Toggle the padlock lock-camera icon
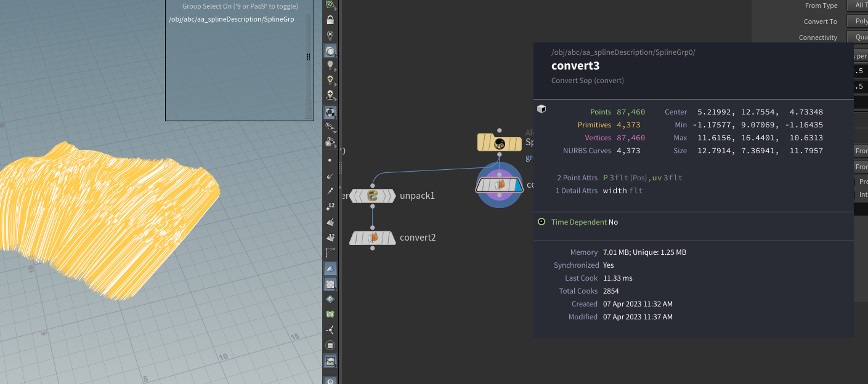This screenshot has width=868, height=384. coord(330,20)
